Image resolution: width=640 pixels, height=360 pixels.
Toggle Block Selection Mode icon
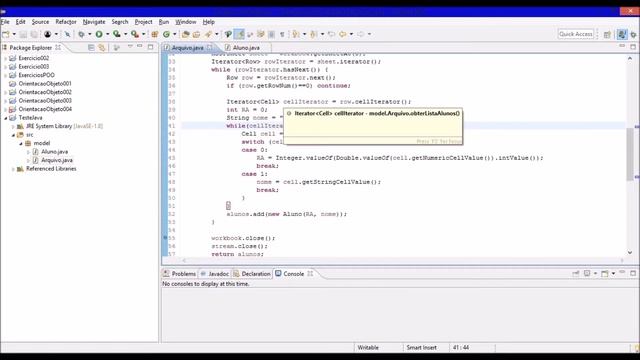coord(271,34)
